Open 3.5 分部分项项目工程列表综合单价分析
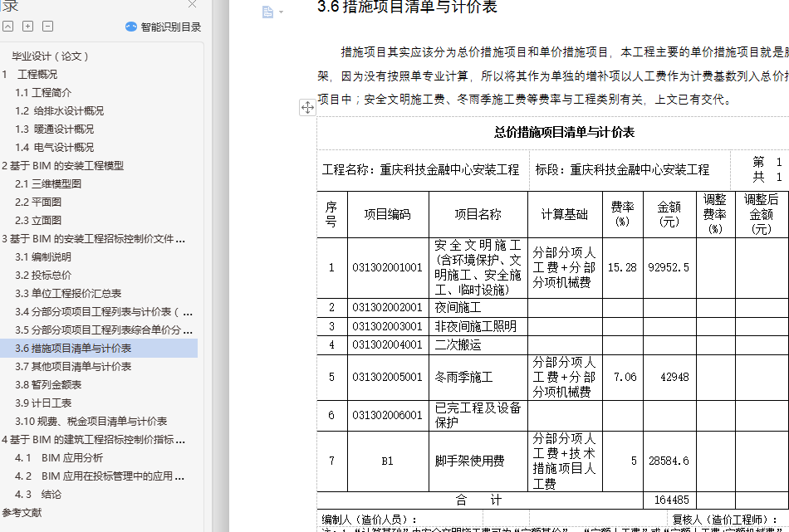 pos(104,329)
